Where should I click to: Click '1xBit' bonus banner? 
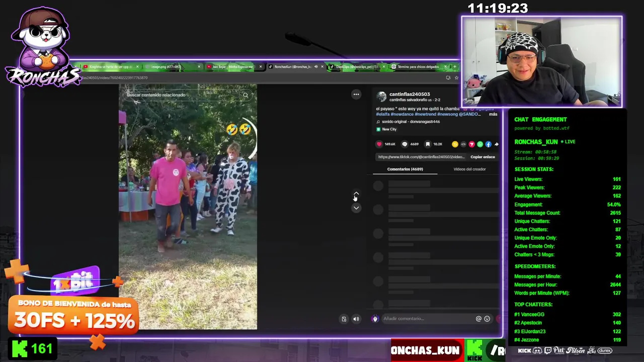74,308
